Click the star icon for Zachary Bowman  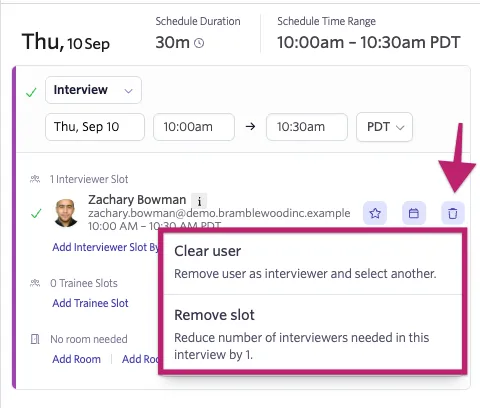(x=375, y=213)
